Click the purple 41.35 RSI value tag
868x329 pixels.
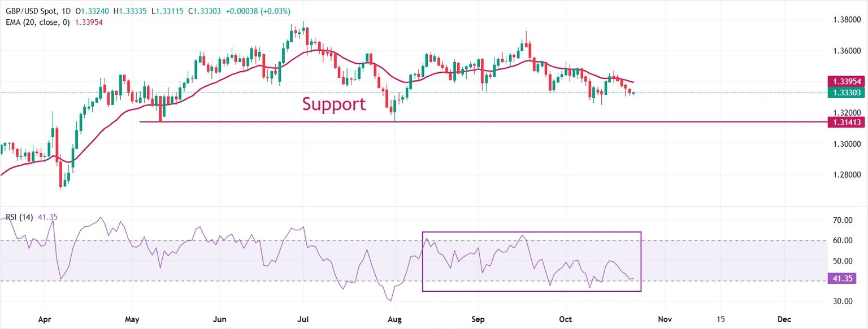click(845, 278)
